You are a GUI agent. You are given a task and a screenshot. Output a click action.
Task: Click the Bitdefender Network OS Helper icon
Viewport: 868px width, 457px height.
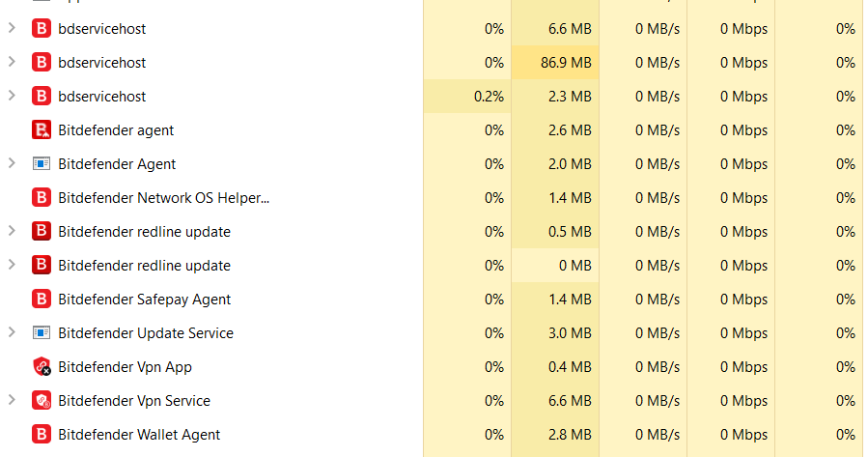[x=42, y=198]
